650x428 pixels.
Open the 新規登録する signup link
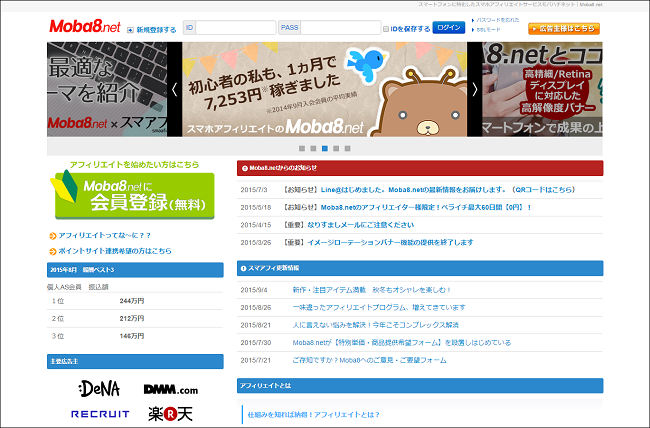tap(156, 30)
